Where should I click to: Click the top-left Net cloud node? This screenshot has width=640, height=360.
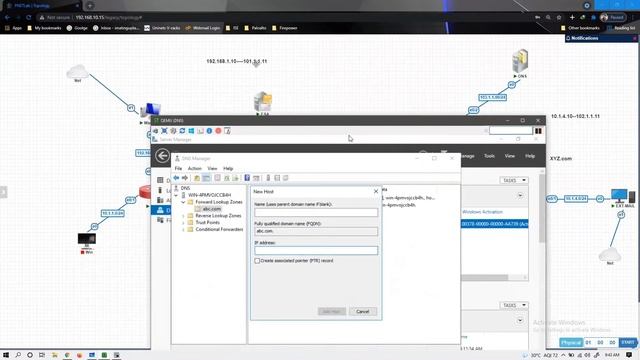point(77,71)
